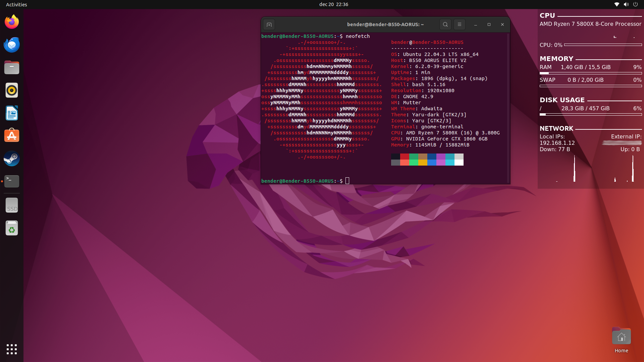Screen dimensions: 644x362
Task: Click the 'AMD Ryzen 7 5800X 8-Core Processor' widget text
Action: point(590,24)
